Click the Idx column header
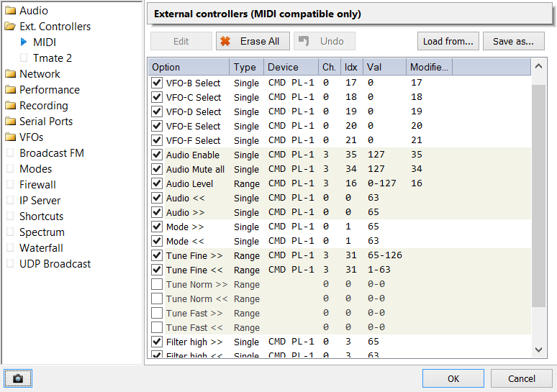This screenshot has height=392, width=557. tap(352, 67)
